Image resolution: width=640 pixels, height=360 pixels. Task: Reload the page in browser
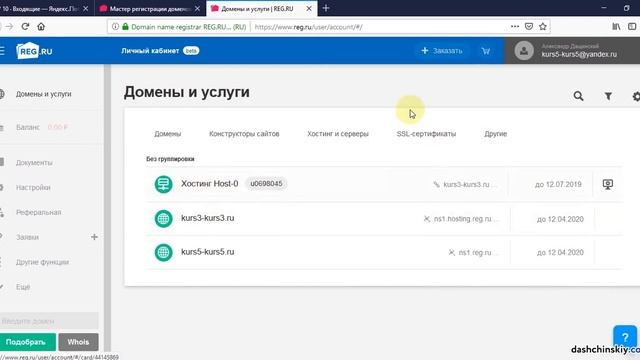(x=25, y=27)
